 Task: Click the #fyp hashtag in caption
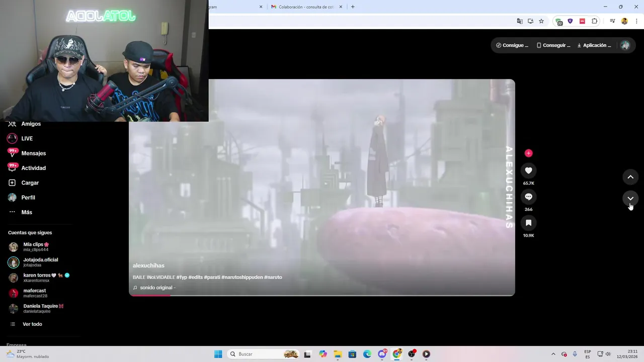tap(182, 277)
